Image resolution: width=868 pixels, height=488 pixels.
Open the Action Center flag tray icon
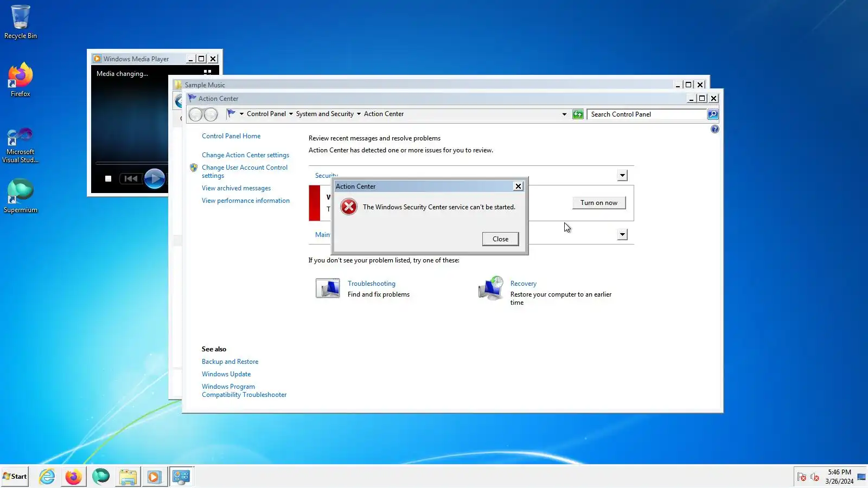coord(802,477)
